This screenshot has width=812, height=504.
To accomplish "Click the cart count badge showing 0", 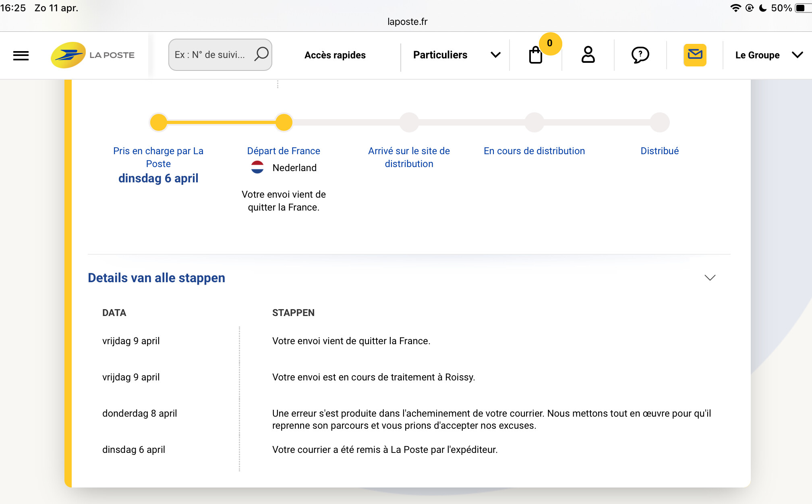I will tap(550, 43).
